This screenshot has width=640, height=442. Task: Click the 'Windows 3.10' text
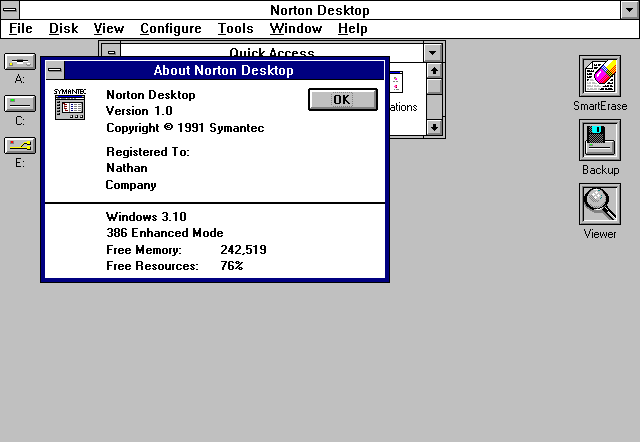pyautogui.click(x=146, y=217)
